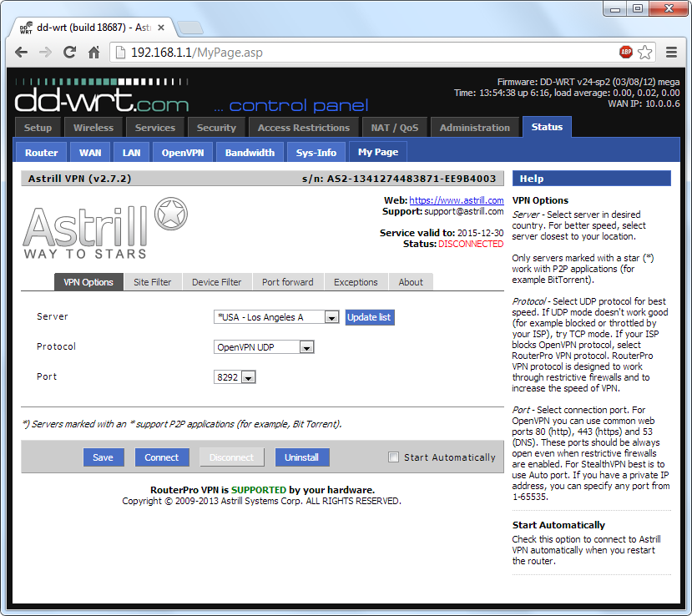Click the Help panel header
Screen dimensions: 692x616
pyautogui.click(x=591, y=179)
